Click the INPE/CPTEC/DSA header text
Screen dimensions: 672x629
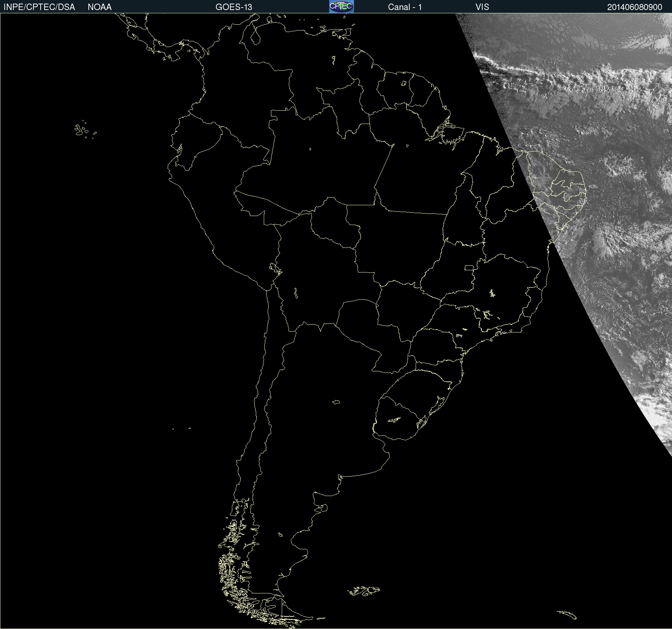39,7
